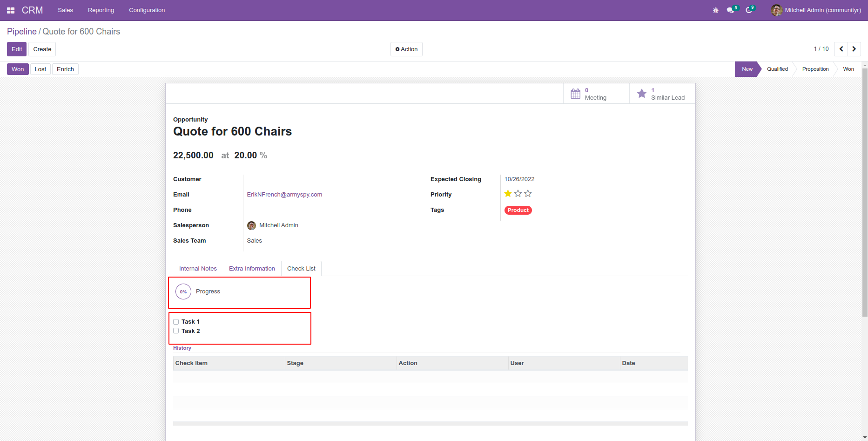Click the Sales team value
868x441 pixels.
pos(254,241)
